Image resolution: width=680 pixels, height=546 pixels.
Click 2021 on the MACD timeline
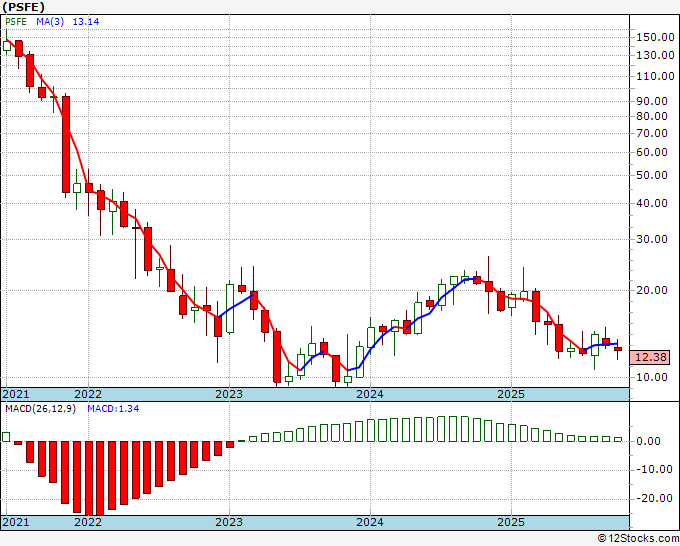point(16,522)
